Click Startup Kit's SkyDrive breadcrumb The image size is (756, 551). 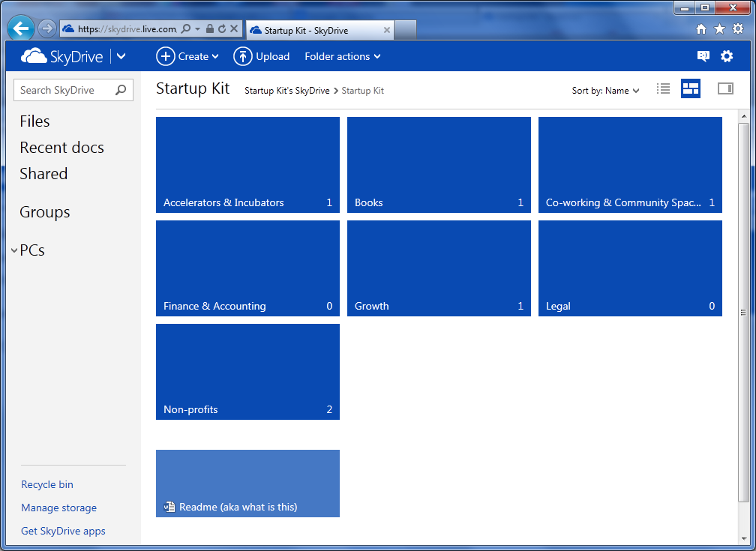point(286,91)
